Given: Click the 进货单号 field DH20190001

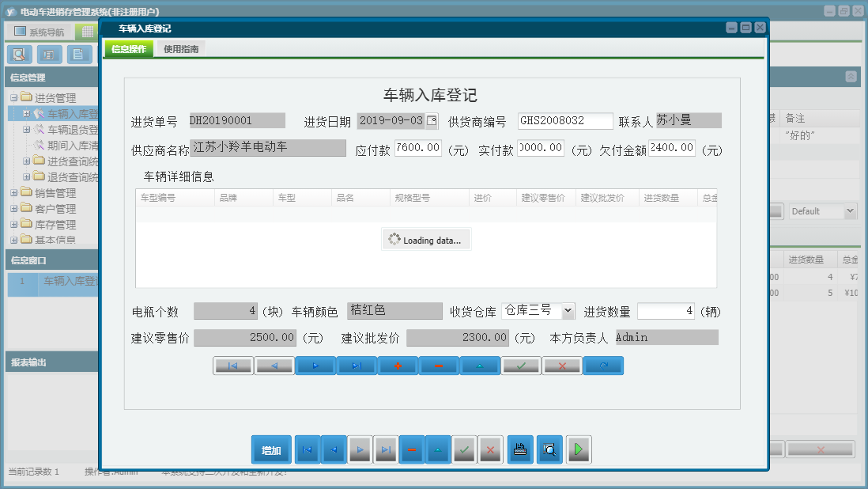Looking at the screenshot, I should [x=237, y=120].
